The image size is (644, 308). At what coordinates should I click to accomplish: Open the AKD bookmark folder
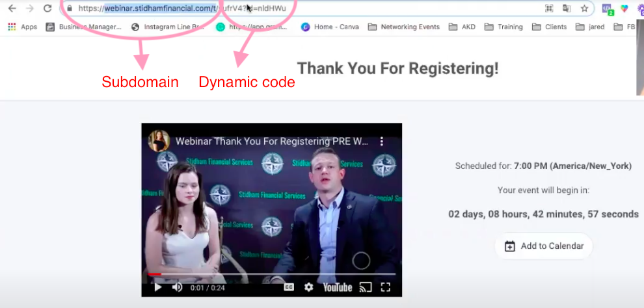[462, 27]
